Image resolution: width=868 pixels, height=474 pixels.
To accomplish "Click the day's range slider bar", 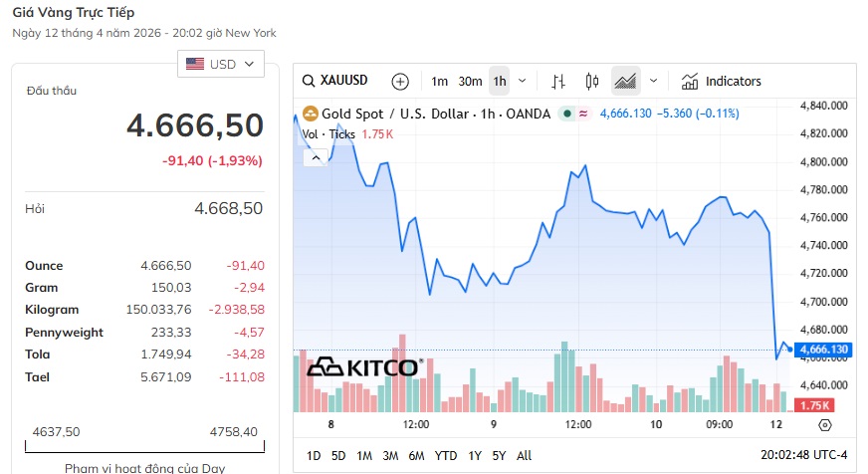I will point(144,449).
